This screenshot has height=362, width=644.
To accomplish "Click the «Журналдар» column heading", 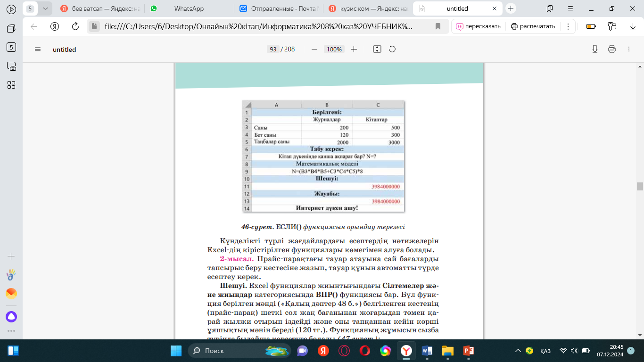I will pos(327,120).
